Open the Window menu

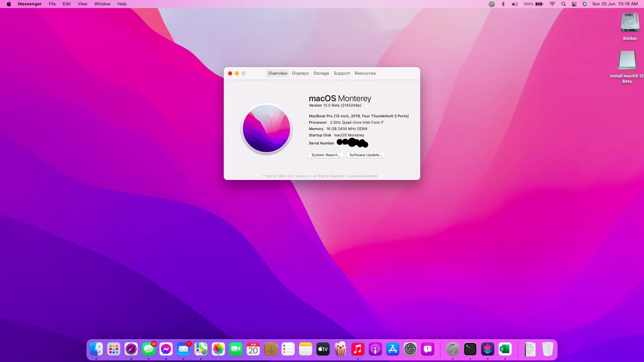(102, 4)
